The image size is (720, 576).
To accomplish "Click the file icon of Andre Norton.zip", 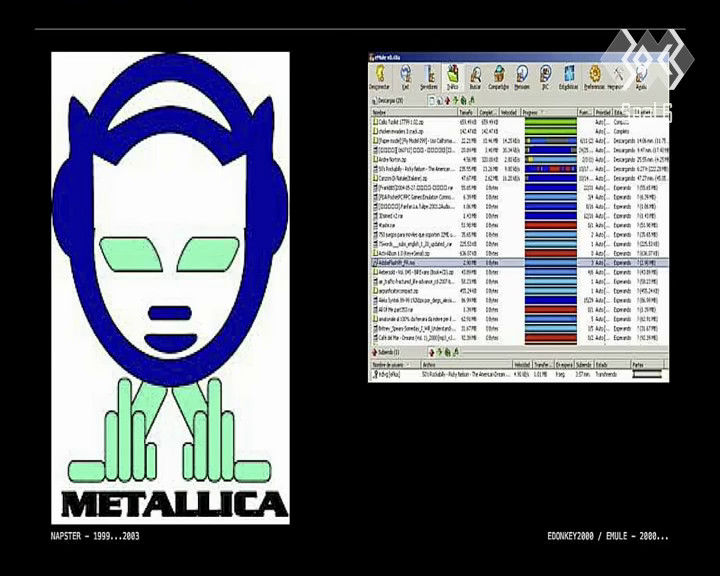I will [375, 159].
